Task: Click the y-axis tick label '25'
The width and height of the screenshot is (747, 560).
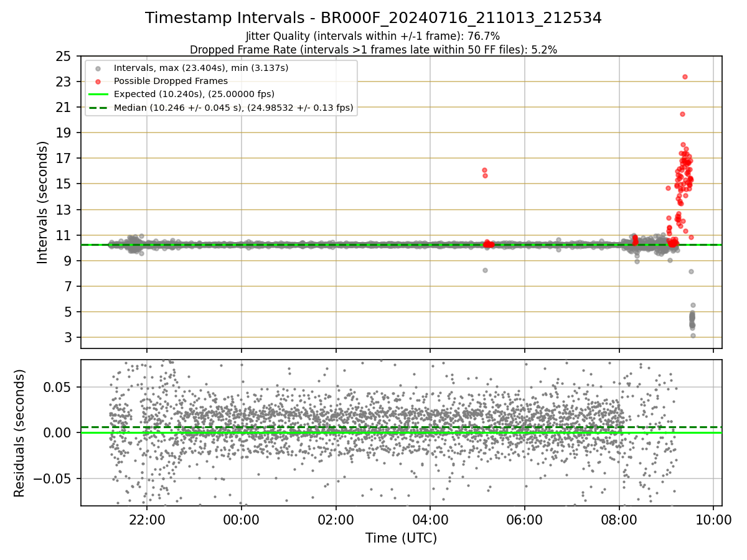Action: coord(63,56)
